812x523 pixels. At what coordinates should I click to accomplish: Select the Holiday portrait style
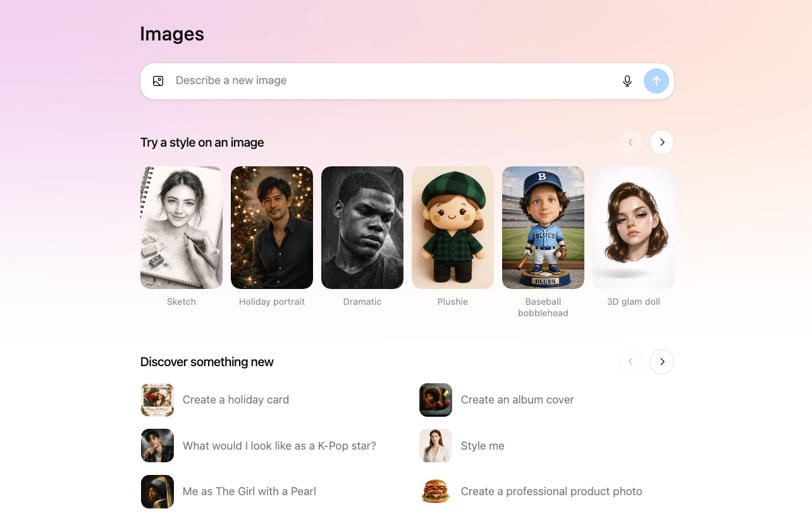coord(272,228)
